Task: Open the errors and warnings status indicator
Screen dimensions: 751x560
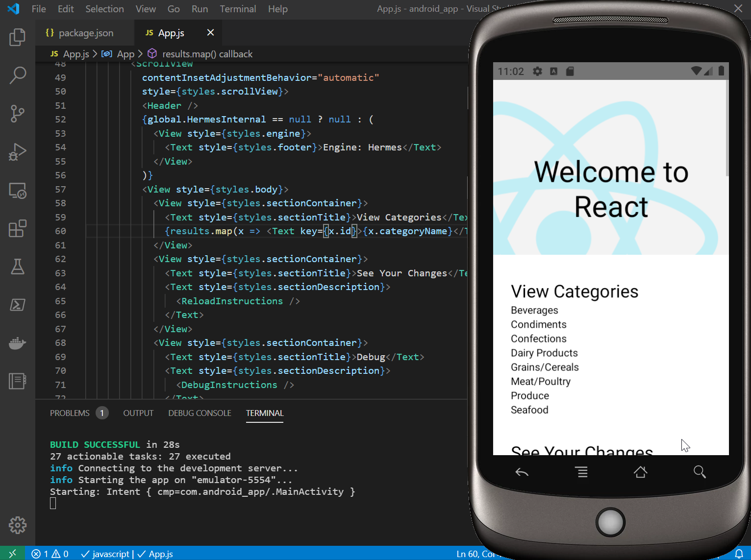Action: pyautogui.click(x=50, y=554)
